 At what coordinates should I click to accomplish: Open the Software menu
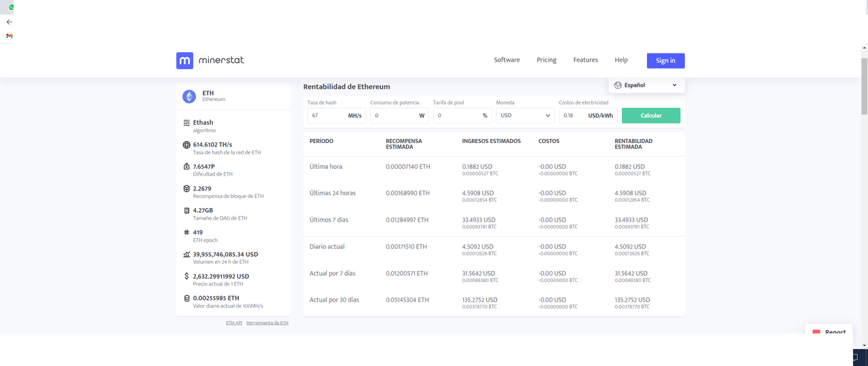point(507,60)
